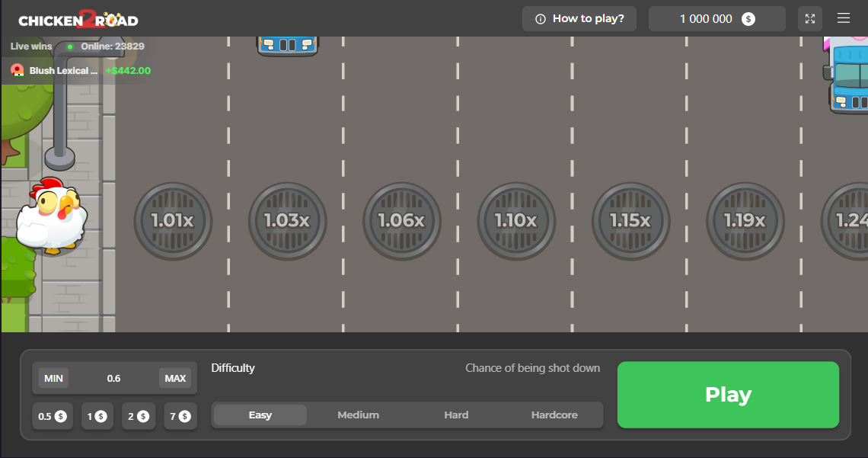
Task: Open the How to play? help
Action: click(x=579, y=19)
